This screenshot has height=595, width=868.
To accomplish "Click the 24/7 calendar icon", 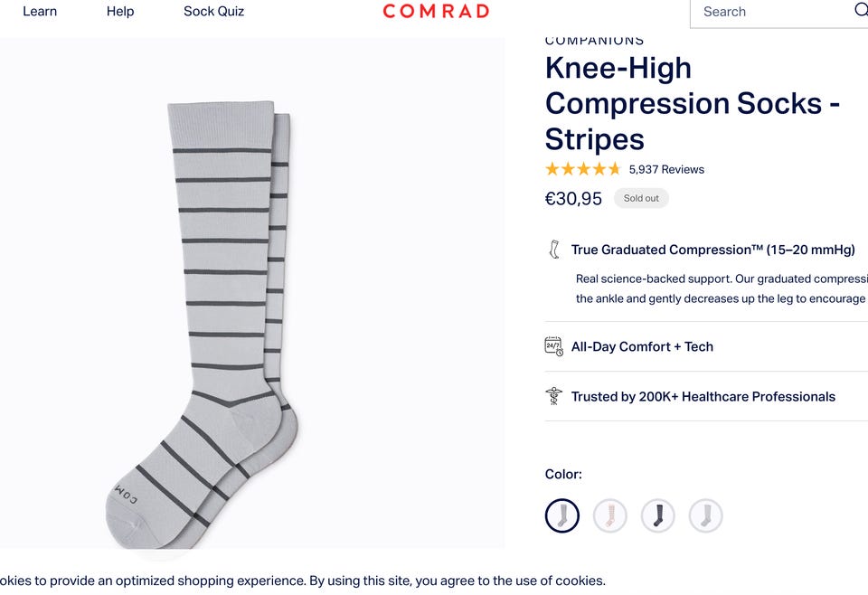I will [x=553, y=346].
